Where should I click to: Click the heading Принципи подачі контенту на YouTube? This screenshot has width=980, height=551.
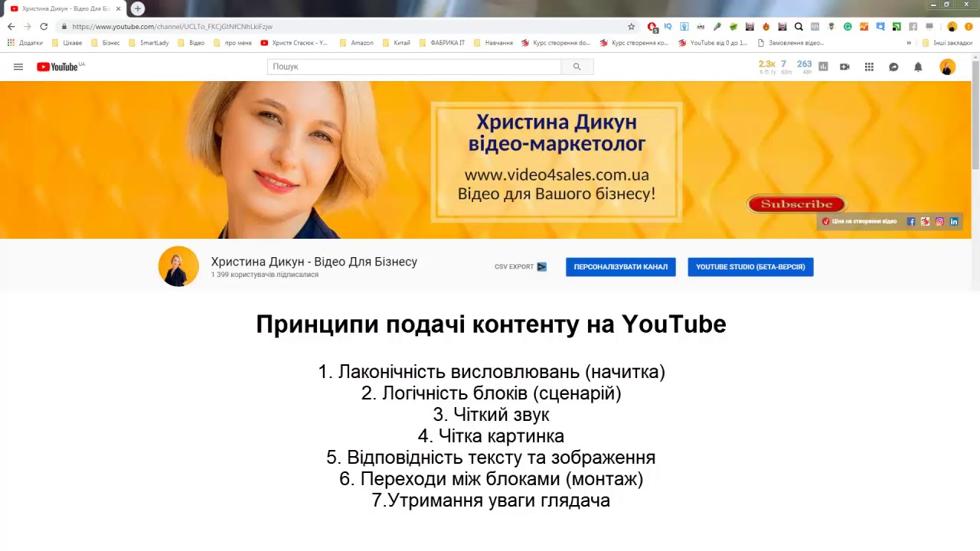pyautogui.click(x=491, y=324)
